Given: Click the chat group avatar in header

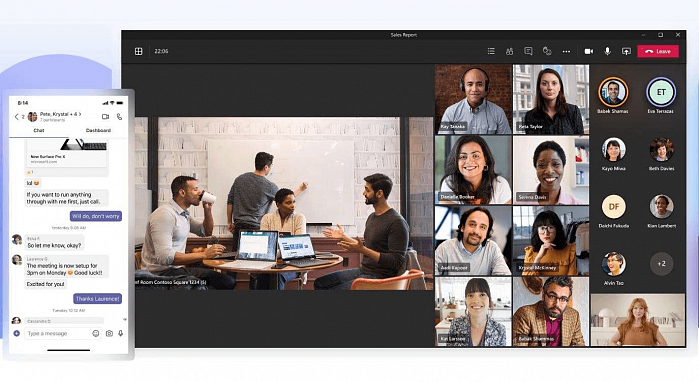Looking at the screenshot, I should [33, 117].
